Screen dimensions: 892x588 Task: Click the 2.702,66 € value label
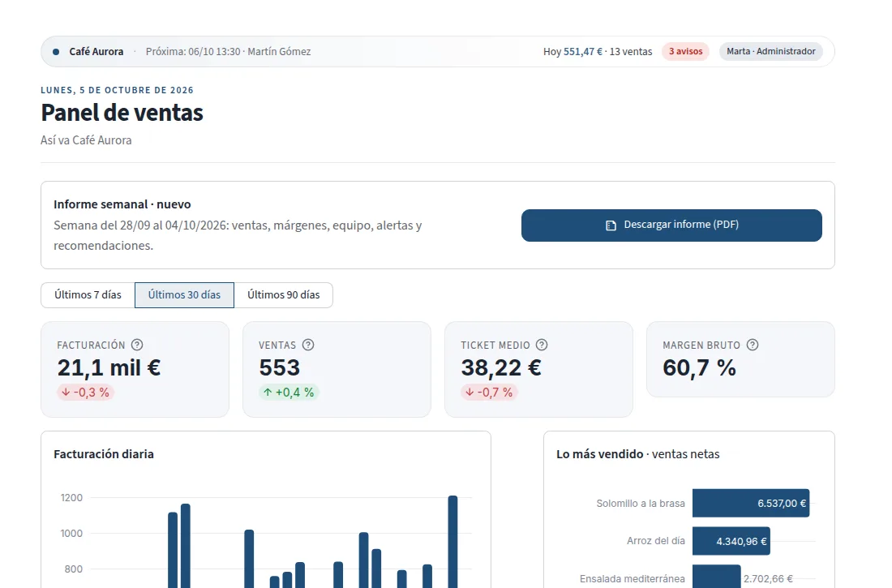pyautogui.click(x=768, y=579)
